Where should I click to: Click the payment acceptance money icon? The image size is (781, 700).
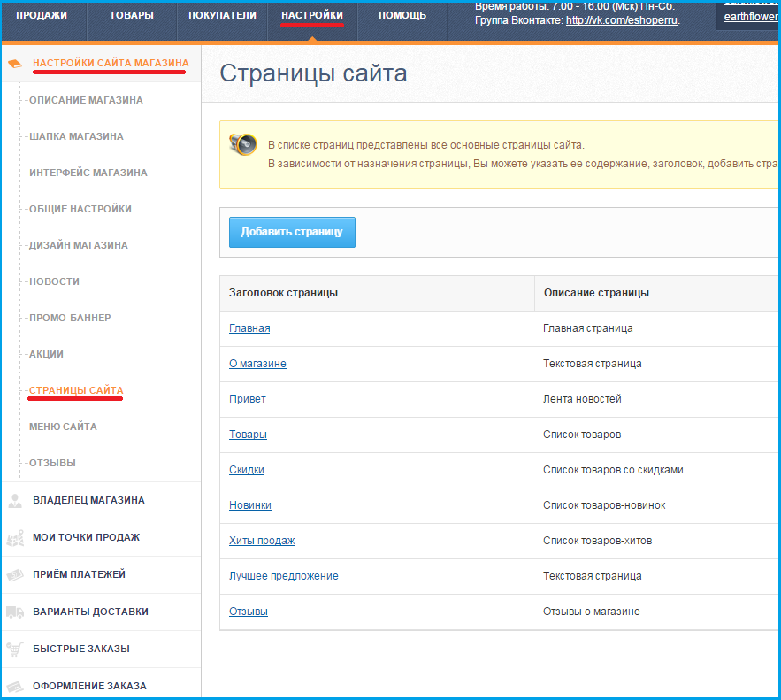[15, 575]
